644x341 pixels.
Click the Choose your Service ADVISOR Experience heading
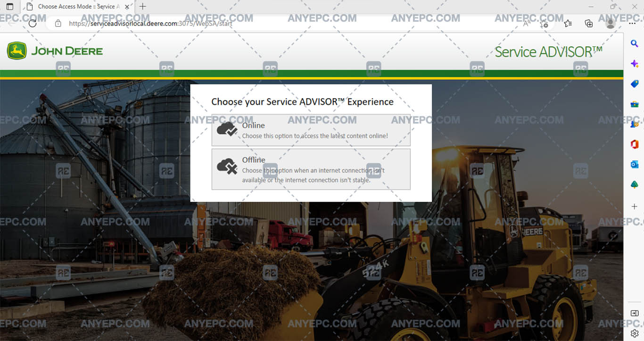coord(302,101)
